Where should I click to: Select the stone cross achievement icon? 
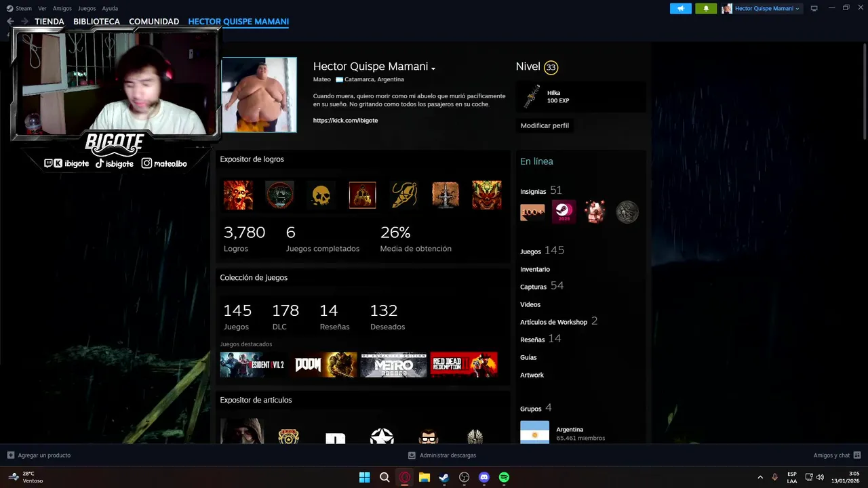point(446,195)
